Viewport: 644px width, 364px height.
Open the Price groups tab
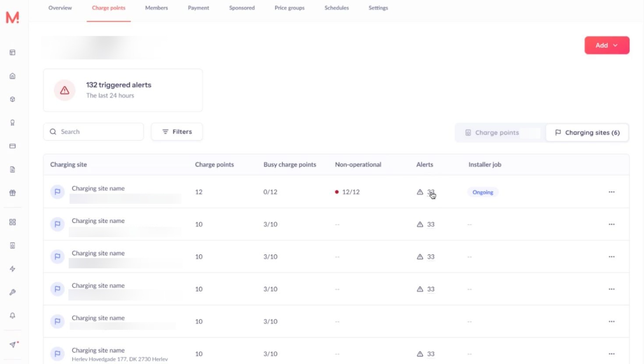290,8
